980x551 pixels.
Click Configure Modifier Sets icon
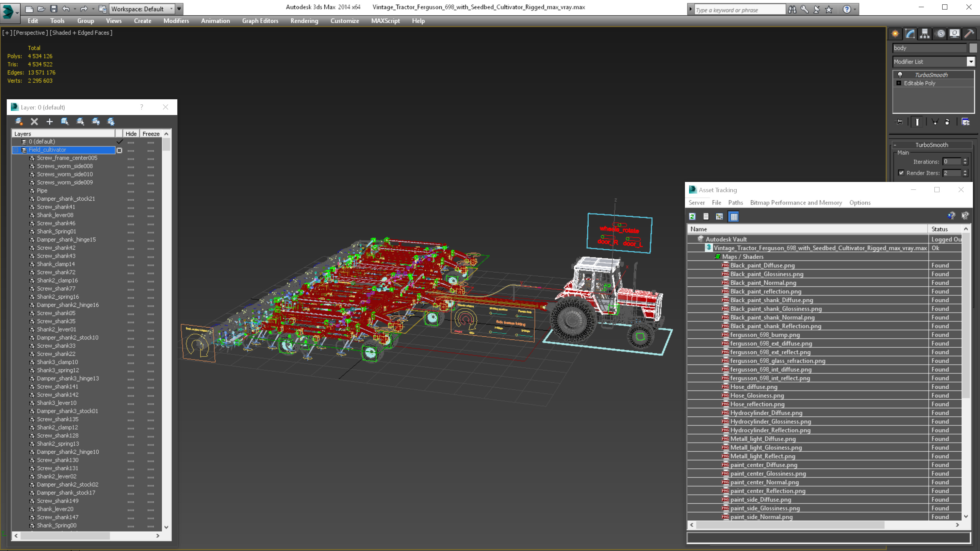pyautogui.click(x=966, y=122)
